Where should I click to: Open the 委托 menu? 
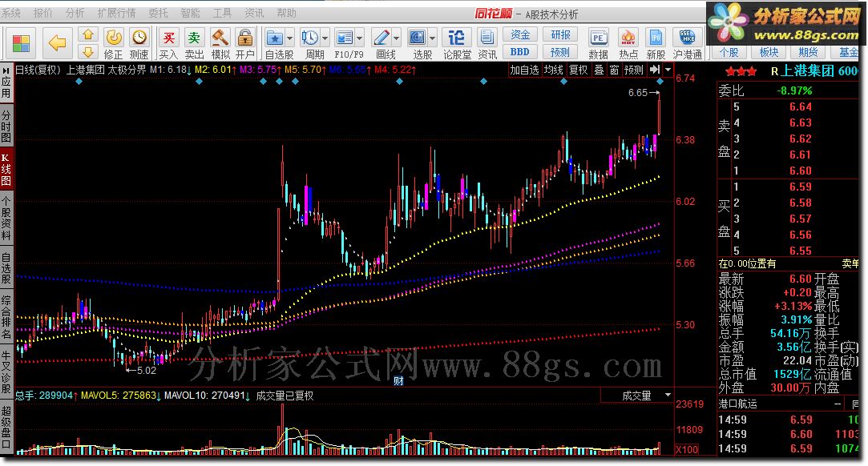pos(159,13)
